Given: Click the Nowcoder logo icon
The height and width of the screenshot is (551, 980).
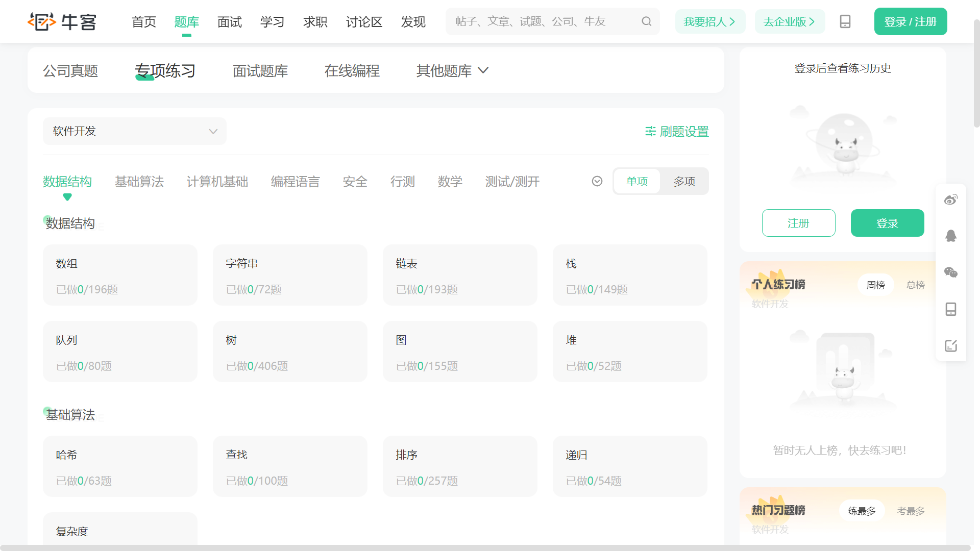Looking at the screenshot, I should click(42, 21).
